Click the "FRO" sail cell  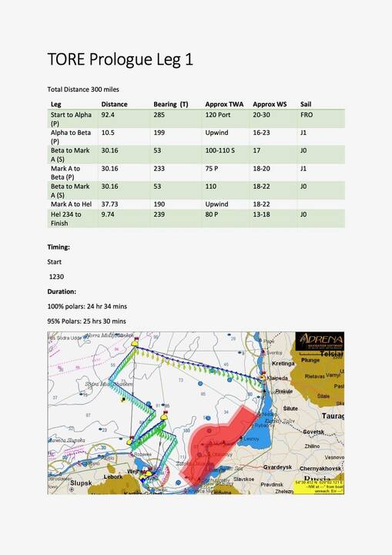(307, 115)
